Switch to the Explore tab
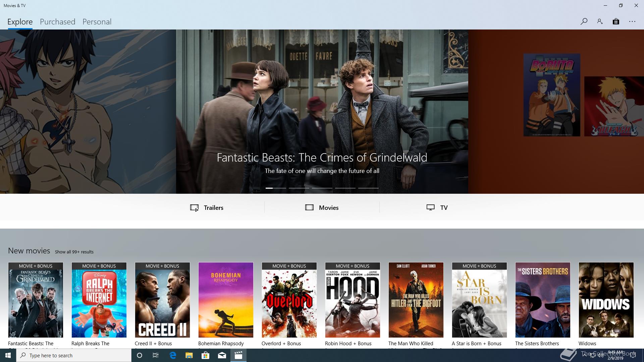The image size is (644, 362). [x=20, y=22]
